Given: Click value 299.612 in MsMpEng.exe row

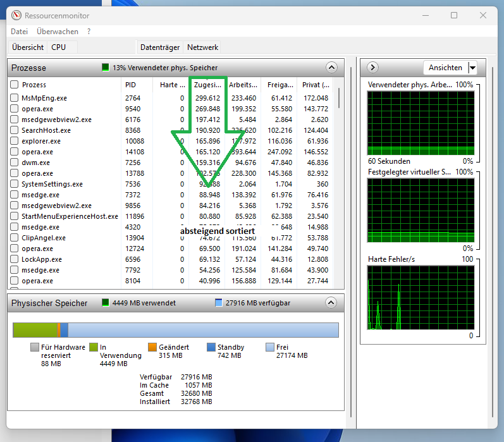Looking at the screenshot, I should tap(207, 98).
